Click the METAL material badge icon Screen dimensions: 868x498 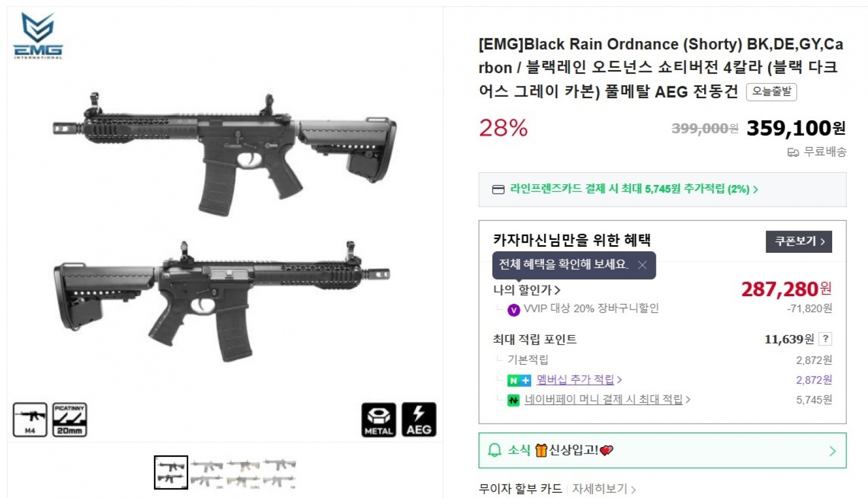click(379, 419)
